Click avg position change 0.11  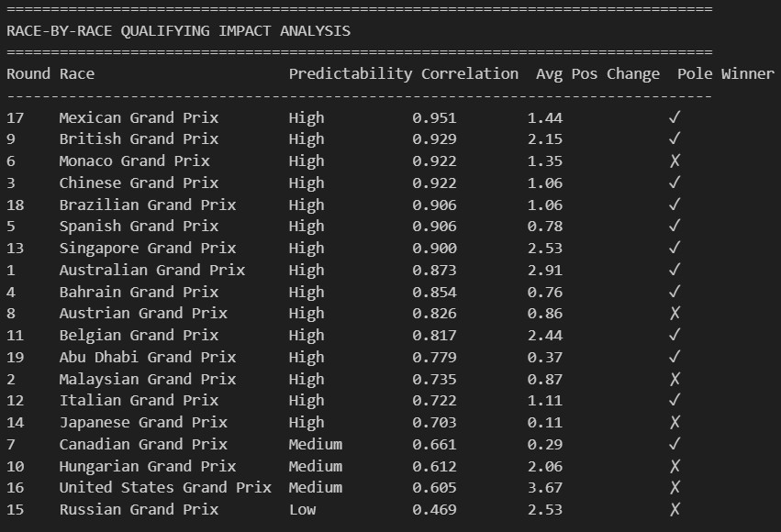(545, 423)
